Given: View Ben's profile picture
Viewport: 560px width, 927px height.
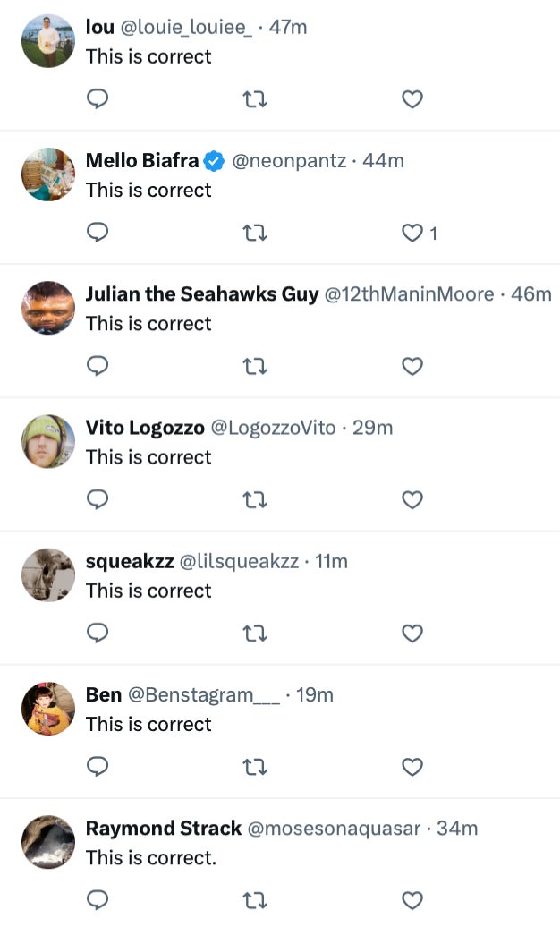Looking at the screenshot, I should pos(48,709).
